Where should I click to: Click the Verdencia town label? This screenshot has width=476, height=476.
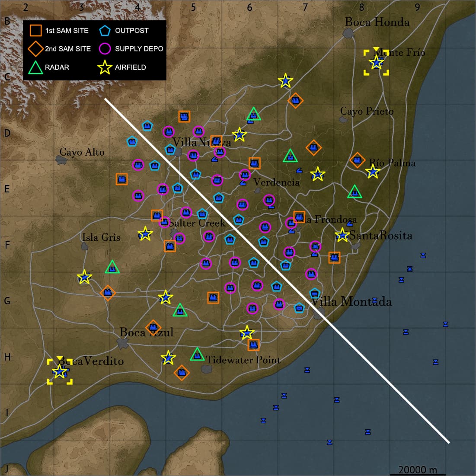click(x=277, y=182)
